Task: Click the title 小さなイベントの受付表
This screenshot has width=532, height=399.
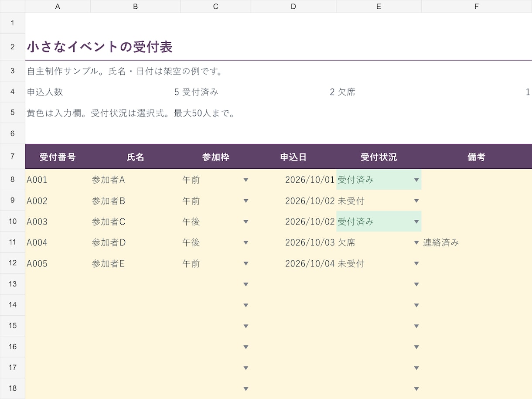Action: (x=100, y=47)
